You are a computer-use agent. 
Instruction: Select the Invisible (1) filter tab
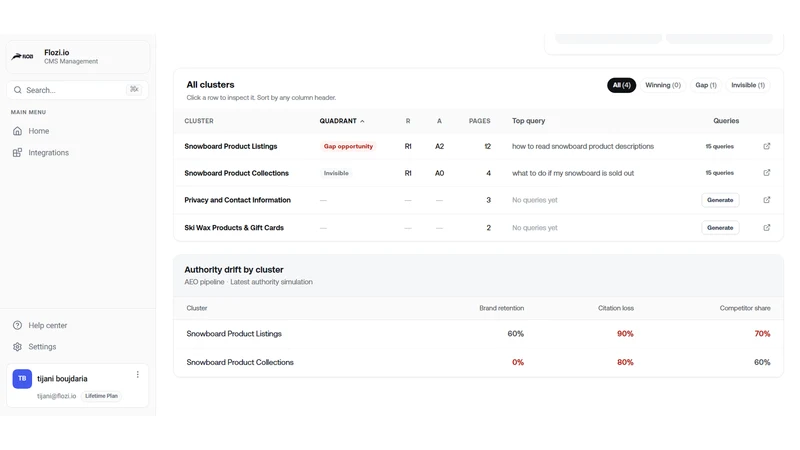[x=747, y=85]
